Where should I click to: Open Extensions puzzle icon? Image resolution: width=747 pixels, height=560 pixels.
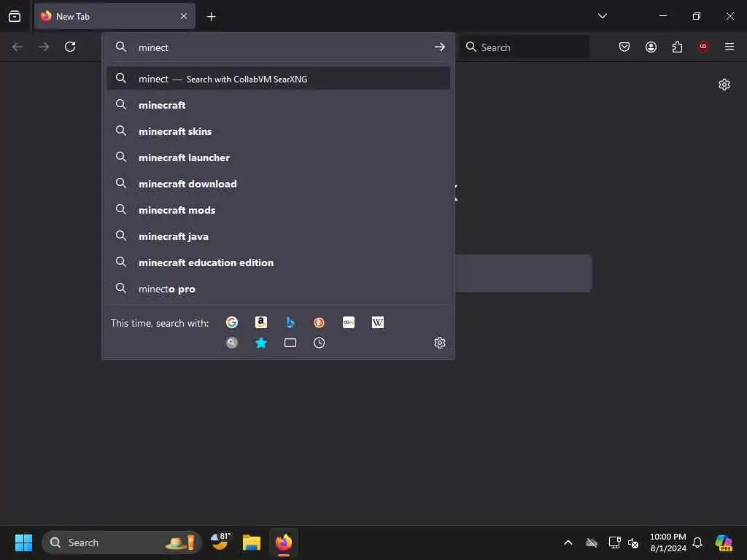(677, 47)
